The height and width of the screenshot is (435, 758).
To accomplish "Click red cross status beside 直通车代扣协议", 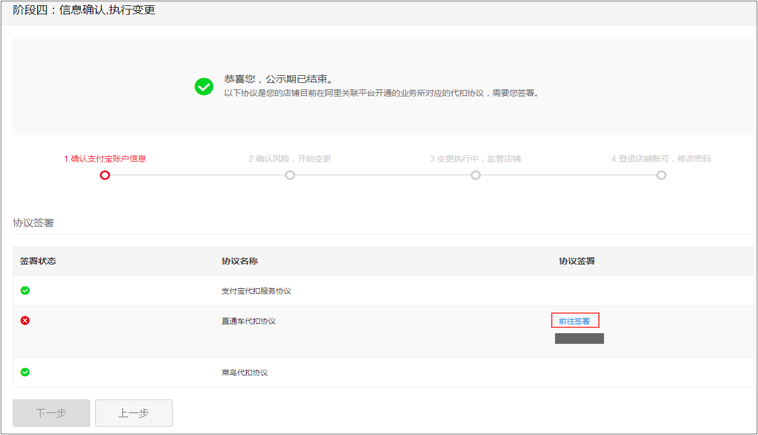I will tap(25, 320).
